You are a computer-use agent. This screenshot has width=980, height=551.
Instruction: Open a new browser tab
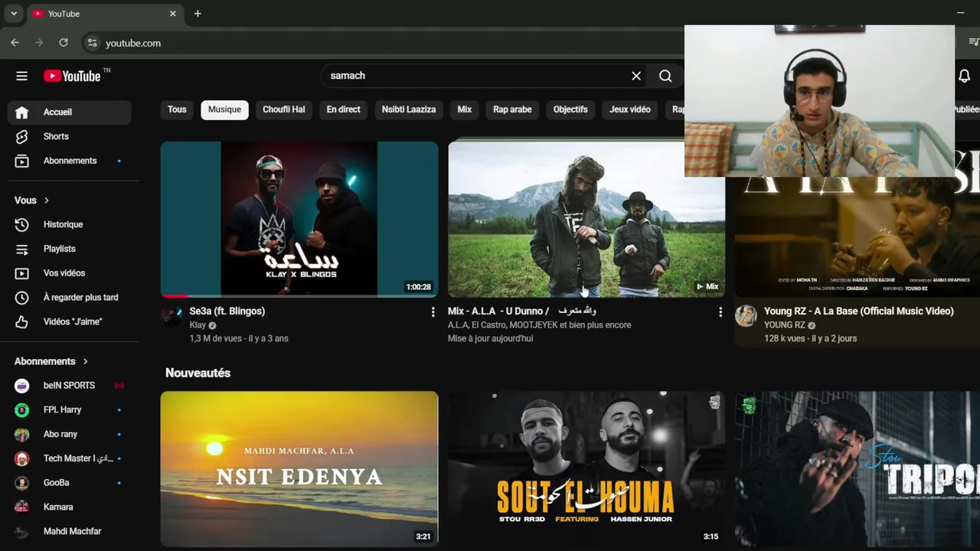(198, 14)
